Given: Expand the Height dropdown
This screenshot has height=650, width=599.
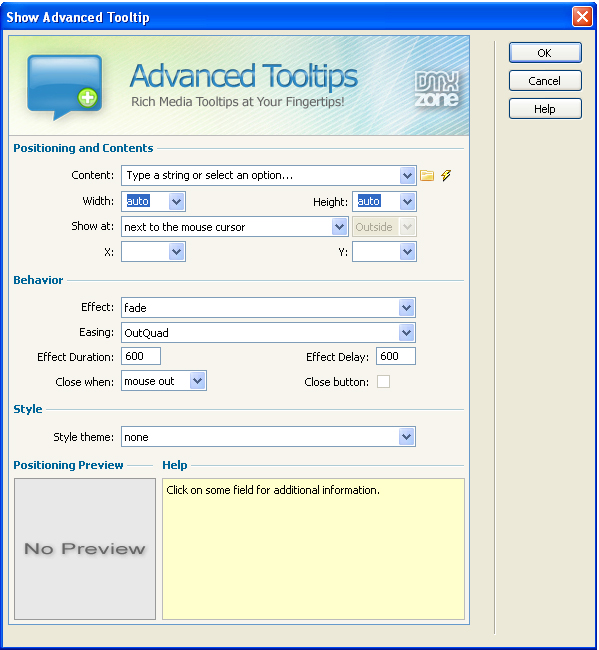Looking at the screenshot, I should [407, 202].
